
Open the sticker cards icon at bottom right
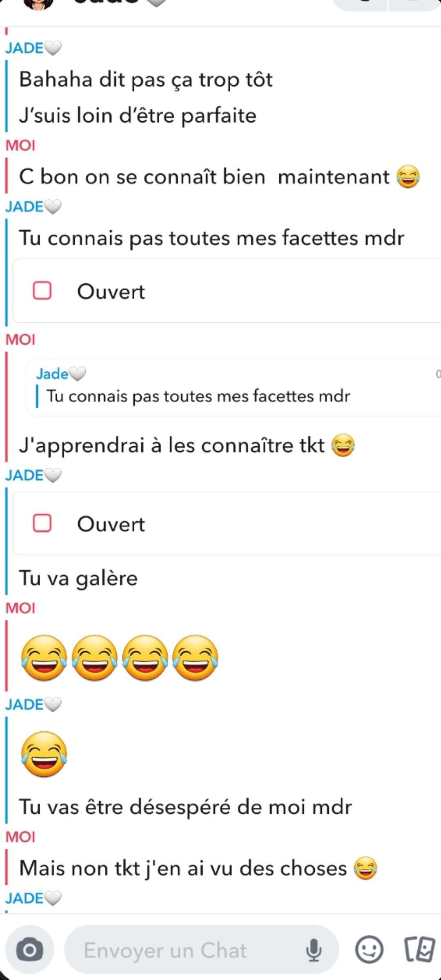420,949
